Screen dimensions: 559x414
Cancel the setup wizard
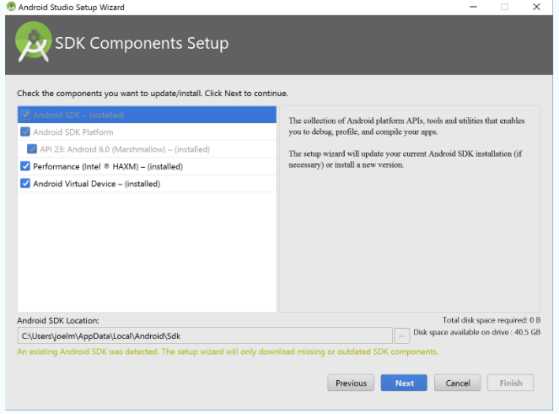click(457, 383)
